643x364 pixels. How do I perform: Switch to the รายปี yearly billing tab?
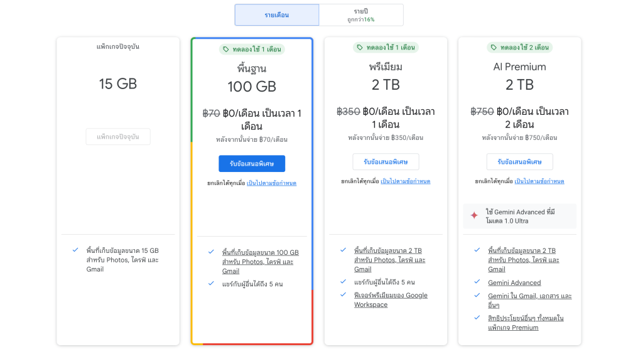[x=360, y=15]
